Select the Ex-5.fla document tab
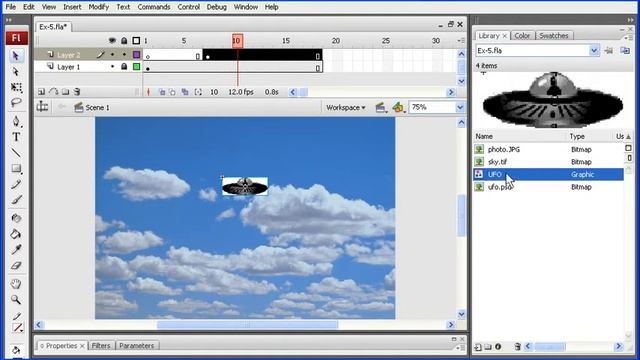This screenshot has width=640, height=360. (x=53, y=27)
